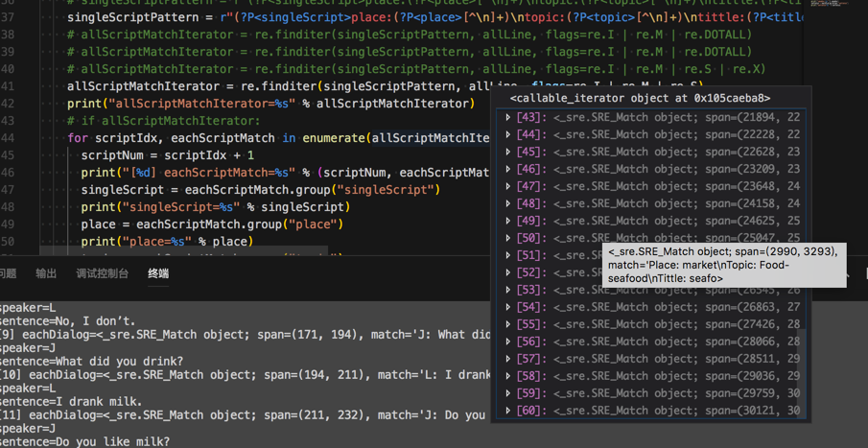Click print("allScriptMatchIterator=%s" line 42

271,104
